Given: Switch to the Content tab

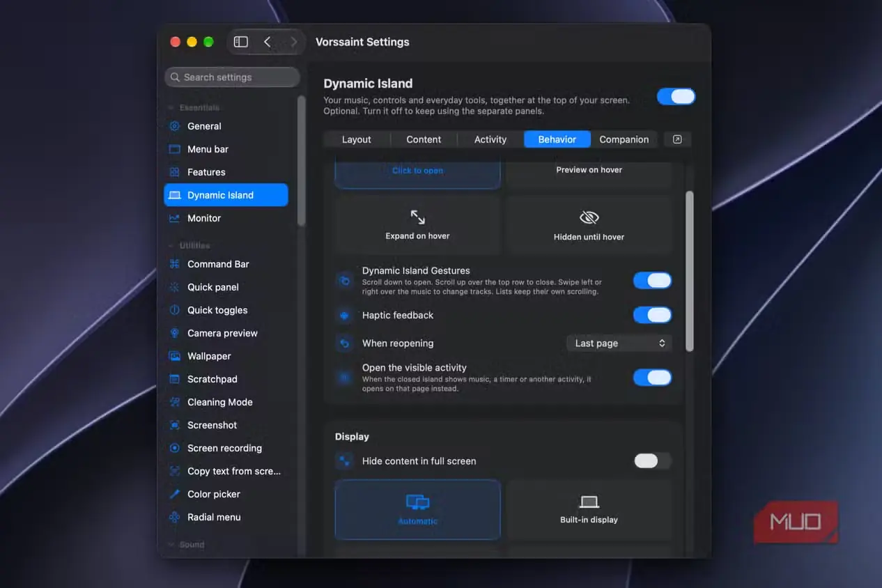Looking at the screenshot, I should click(x=424, y=139).
